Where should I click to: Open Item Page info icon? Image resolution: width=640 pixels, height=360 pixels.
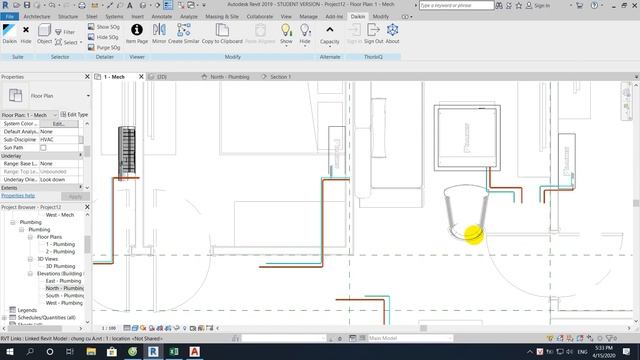(x=136, y=30)
